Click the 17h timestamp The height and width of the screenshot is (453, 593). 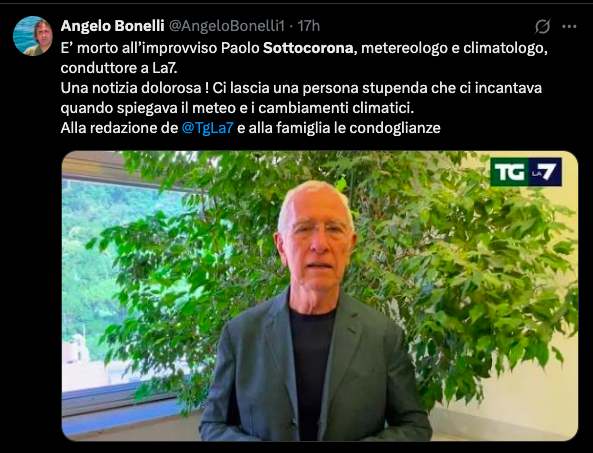coord(309,26)
